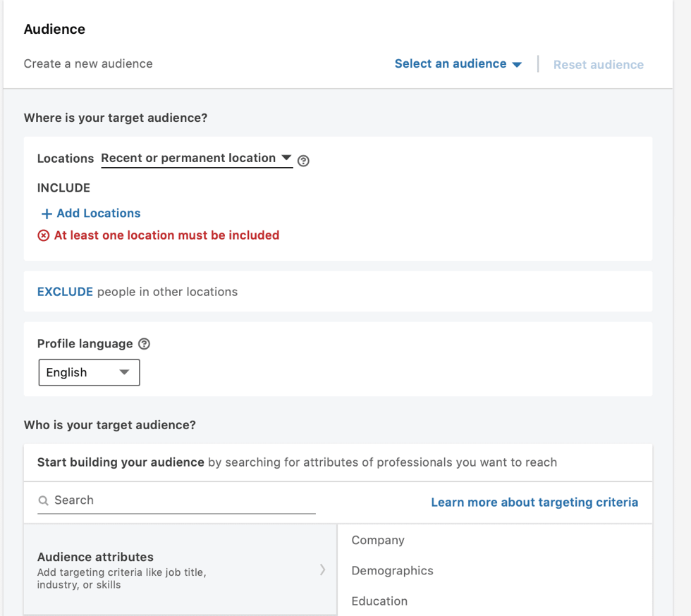Open Learn more about targeting criteria
The image size is (691, 616).
click(534, 503)
